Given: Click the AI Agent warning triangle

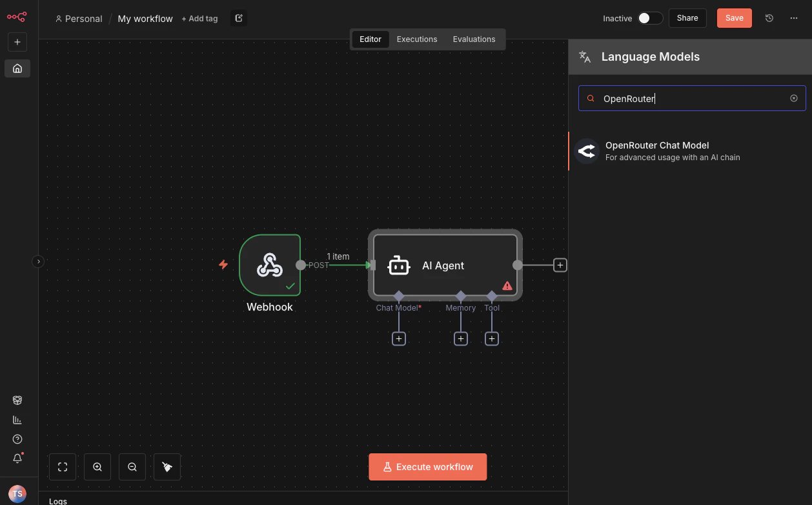Looking at the screenshot, I should click(507, 285).
